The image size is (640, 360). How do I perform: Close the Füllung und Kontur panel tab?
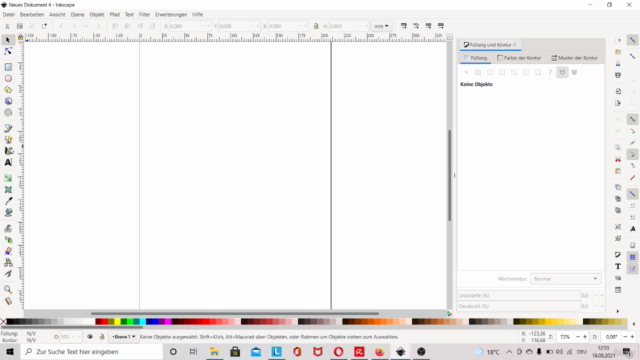pyautogui.click(x=515, y=44)
